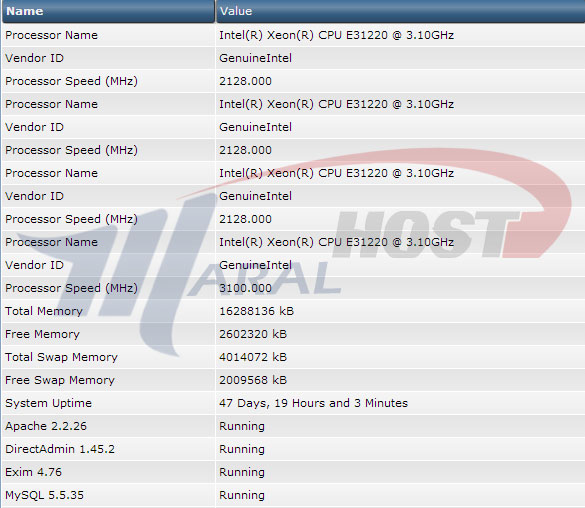Viewport: 585px width, 508px height.
Task: Select the Free Memory label
Action: [x=43, y=334]
